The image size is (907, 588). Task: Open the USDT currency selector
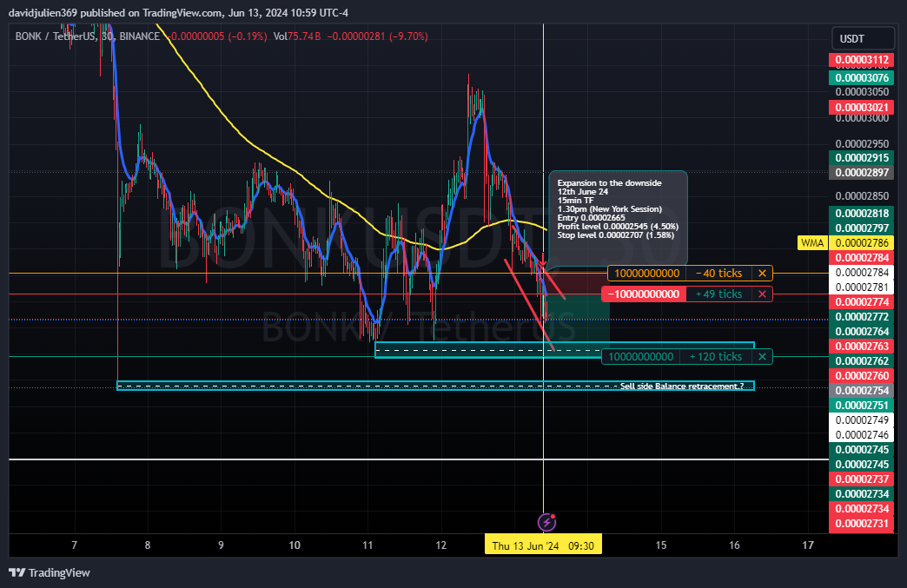(863, 39)
